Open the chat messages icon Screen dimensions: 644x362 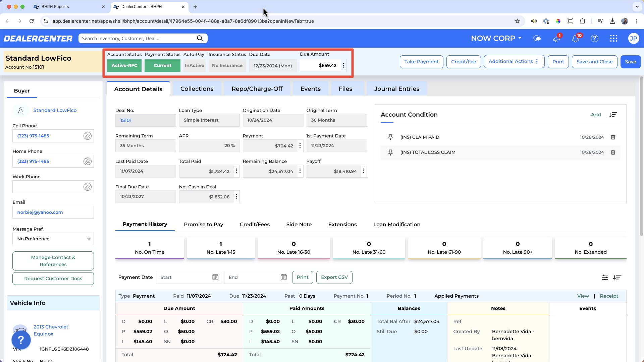pos(537,39)
